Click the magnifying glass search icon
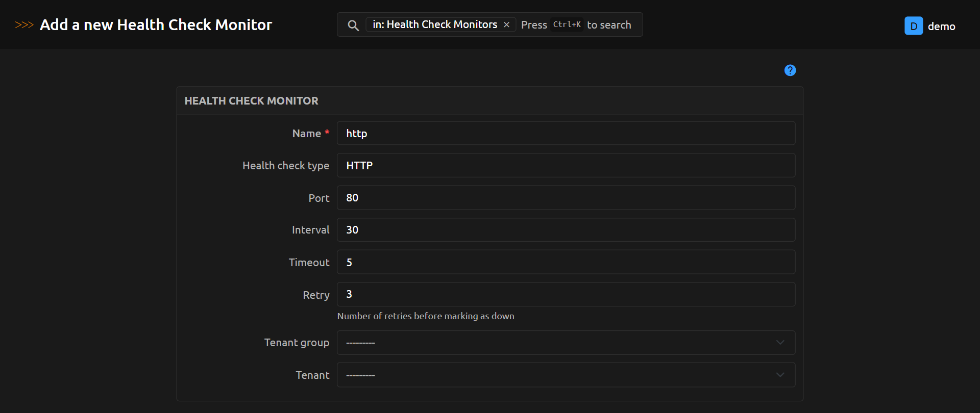 [353, 25]
